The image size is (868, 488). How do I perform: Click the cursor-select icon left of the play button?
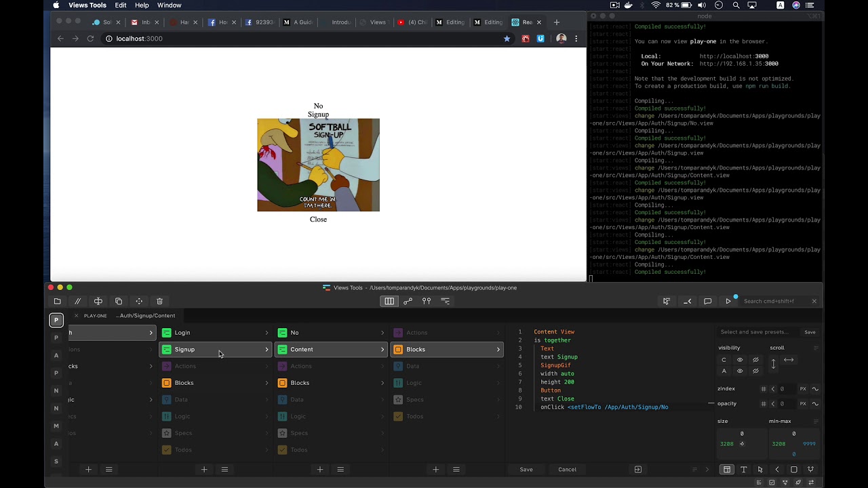[667, 301]
